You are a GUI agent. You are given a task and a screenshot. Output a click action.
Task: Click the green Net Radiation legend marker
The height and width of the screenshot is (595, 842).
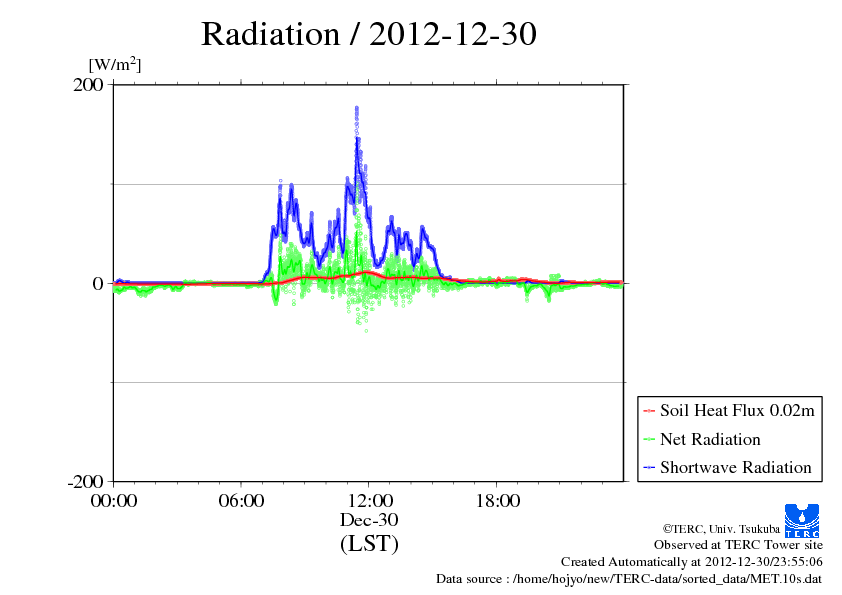(649, 440)
